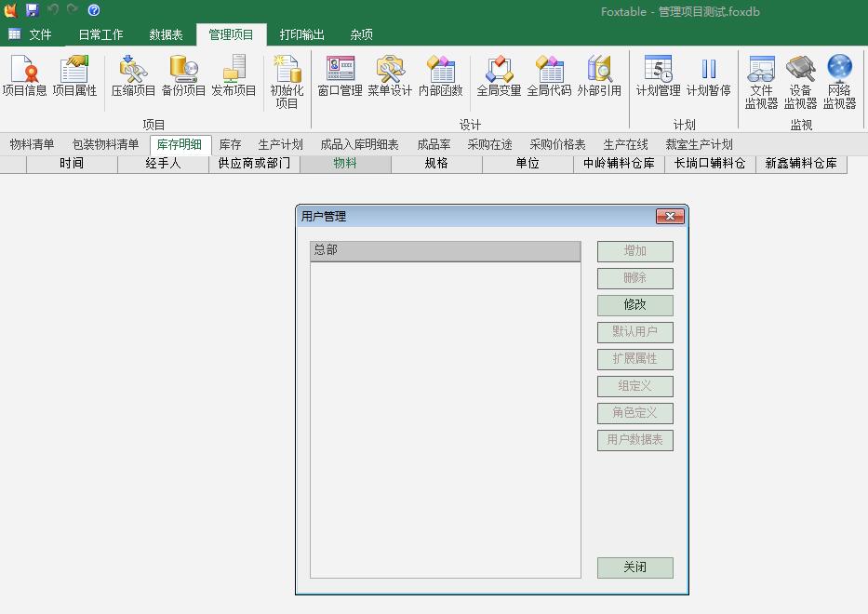868x614 pixels.
Task: Click 压缩项目 compress project icon
Action: (x=133, y=76)
